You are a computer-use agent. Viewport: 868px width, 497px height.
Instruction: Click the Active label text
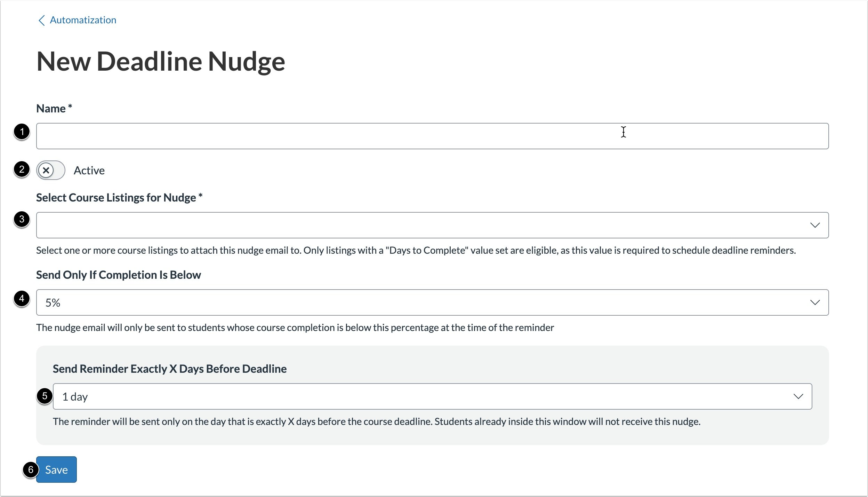coord(89,170)
